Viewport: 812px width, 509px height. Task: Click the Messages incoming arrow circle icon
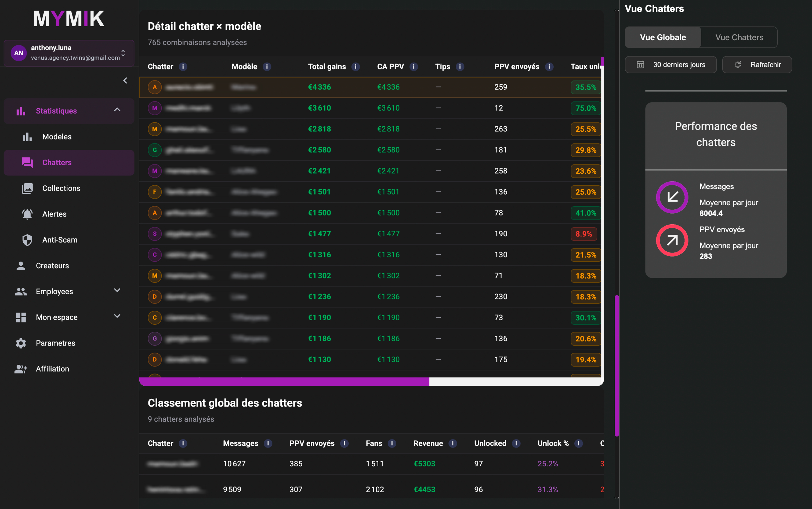(672, 197)
